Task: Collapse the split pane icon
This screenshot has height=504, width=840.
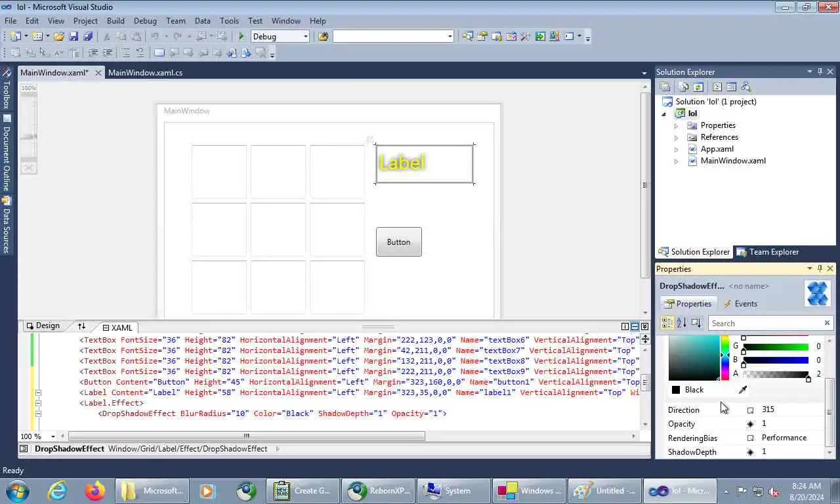Action: (x=645, y=326)
